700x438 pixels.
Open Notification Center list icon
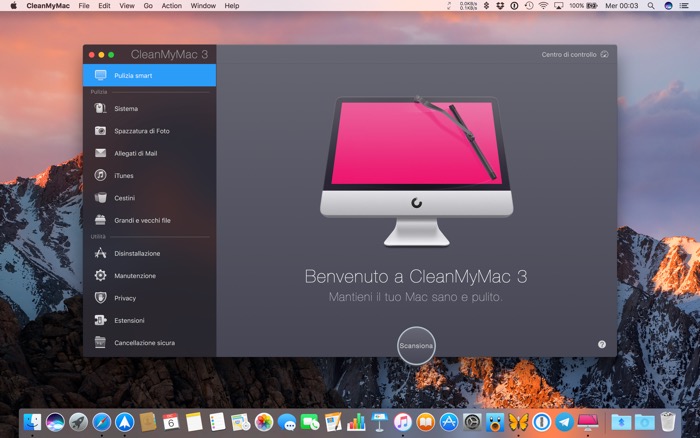click(684, 6)
